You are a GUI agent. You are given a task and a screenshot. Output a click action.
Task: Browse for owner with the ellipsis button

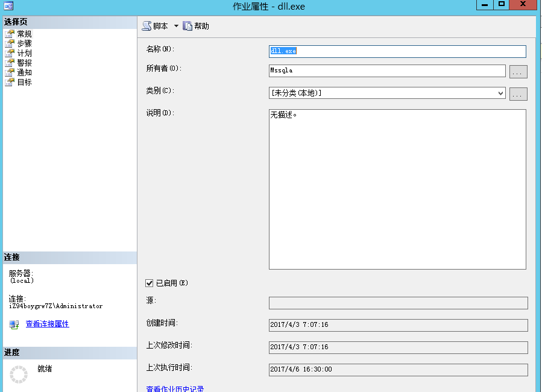(518, 72)
